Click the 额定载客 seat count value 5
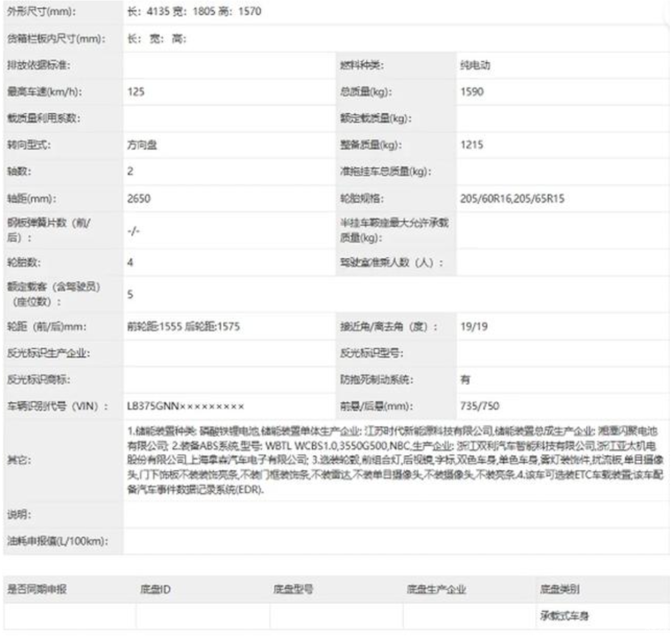This screenshot has height=636, width=672. 130,294
